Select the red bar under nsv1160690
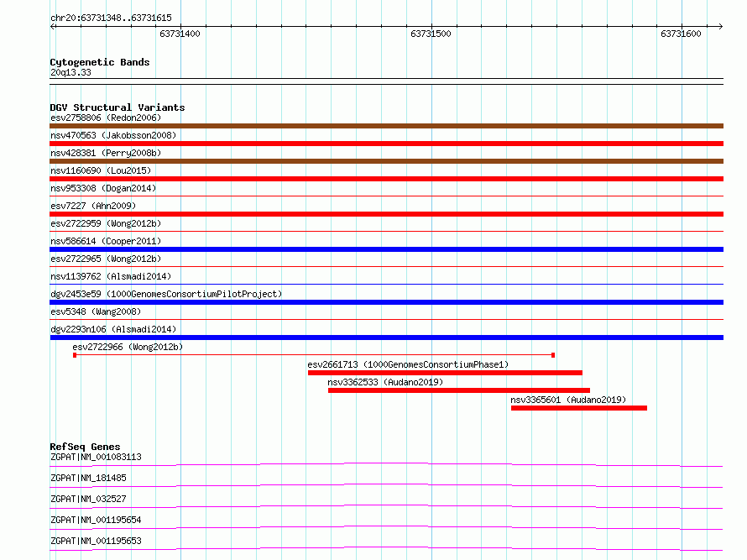 coord(386,179)
